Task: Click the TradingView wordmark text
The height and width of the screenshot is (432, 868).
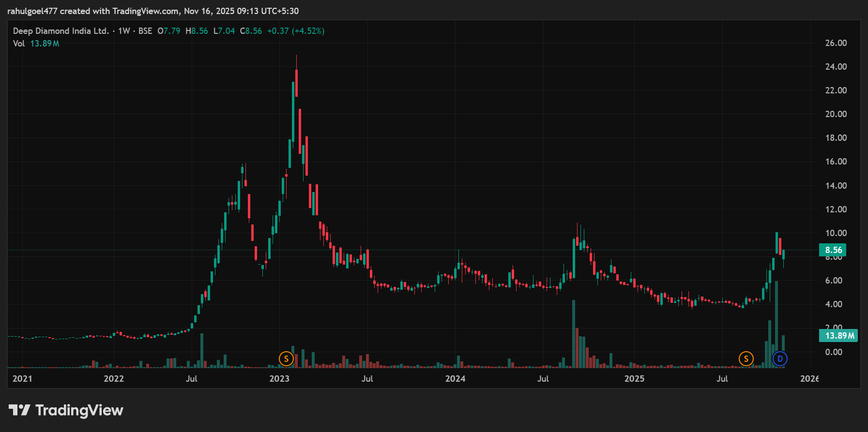Action: [79, 410]
